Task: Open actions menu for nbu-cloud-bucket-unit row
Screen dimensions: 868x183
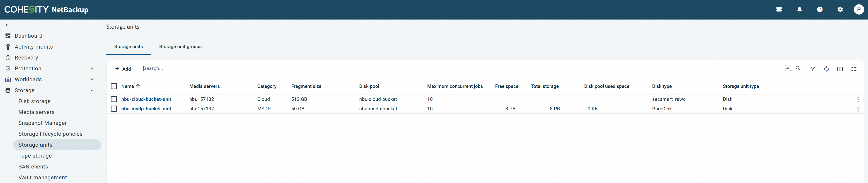Action: click(x=858, y=100)
